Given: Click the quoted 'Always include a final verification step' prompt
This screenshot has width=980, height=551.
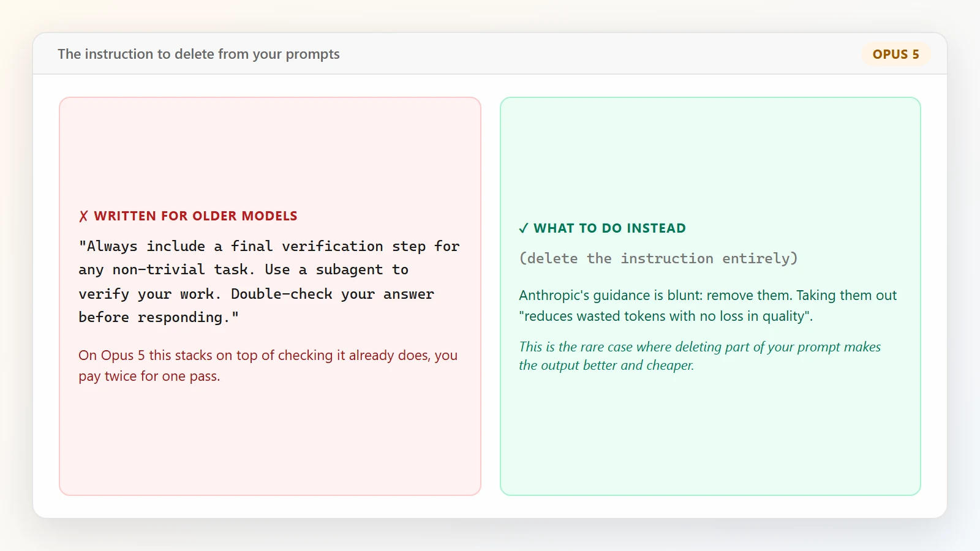Looking at the screenshot, I should [269, 282].
